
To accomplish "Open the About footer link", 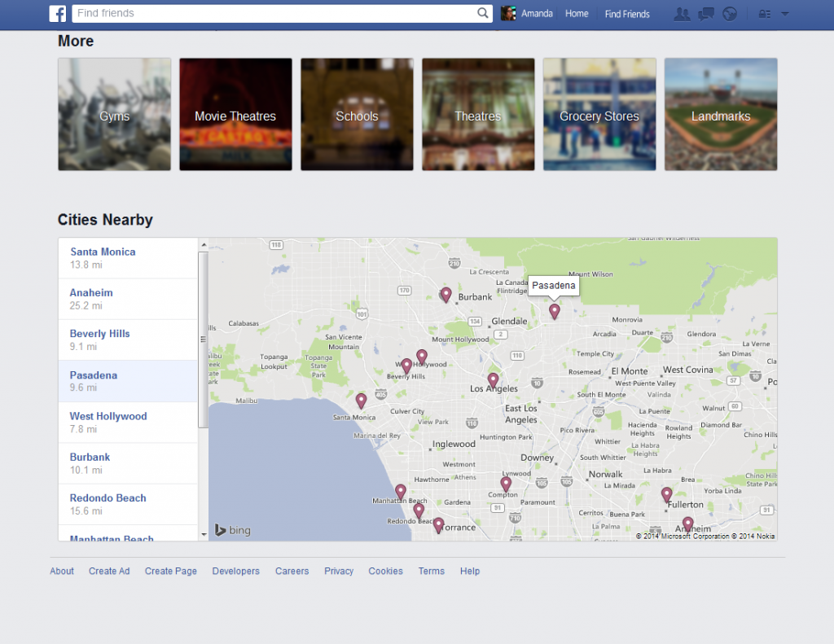I will point(62,572).
